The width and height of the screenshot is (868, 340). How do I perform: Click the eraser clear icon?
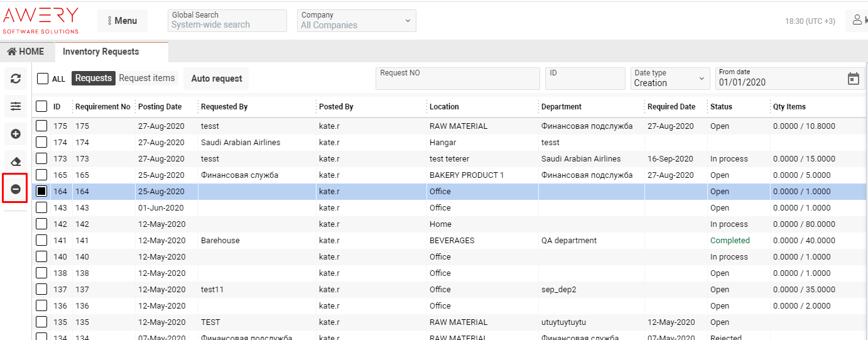(16, 162)
